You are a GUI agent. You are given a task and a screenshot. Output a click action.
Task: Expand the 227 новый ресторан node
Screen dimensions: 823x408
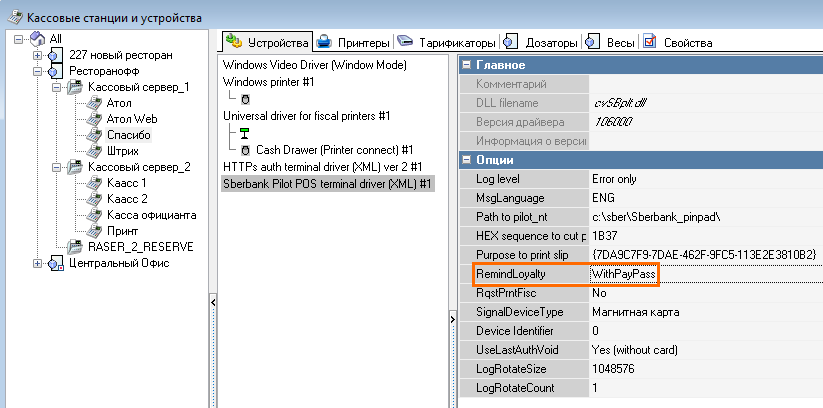point(39,55)
